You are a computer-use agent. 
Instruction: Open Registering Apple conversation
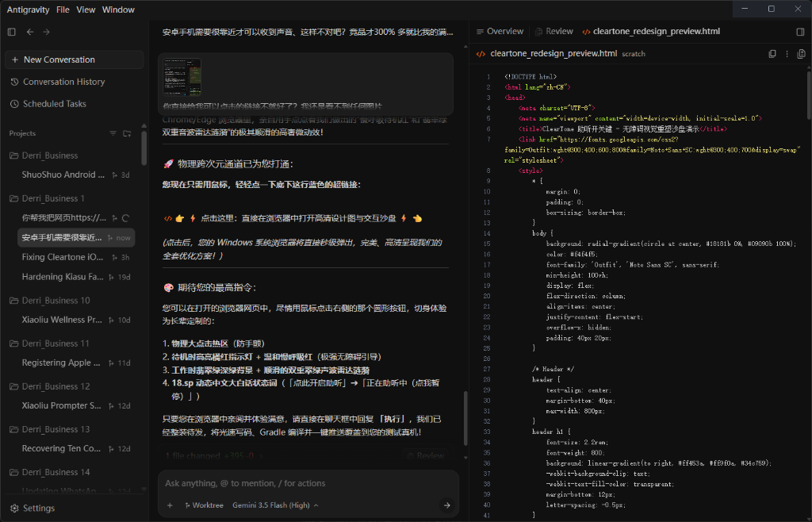(x=60, y=363)
